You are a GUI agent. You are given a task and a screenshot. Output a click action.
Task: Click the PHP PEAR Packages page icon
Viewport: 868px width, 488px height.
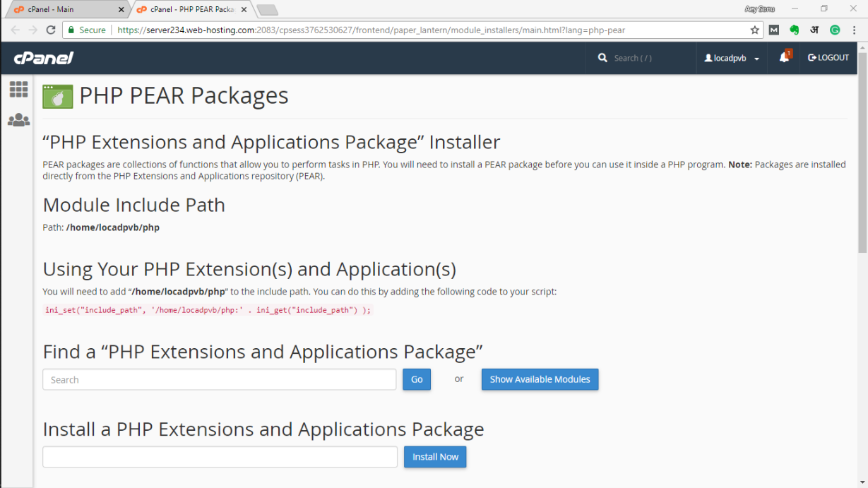[x=58, y=96]
